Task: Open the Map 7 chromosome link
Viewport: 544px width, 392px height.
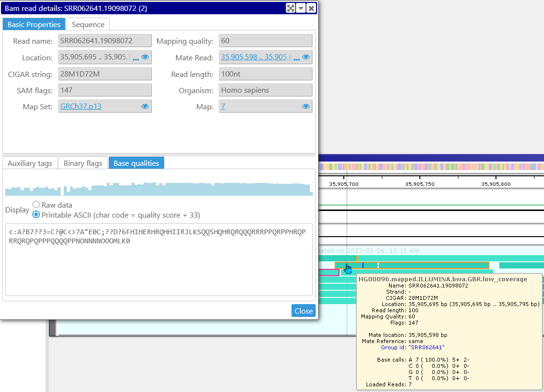Action: tap(223, 106)
